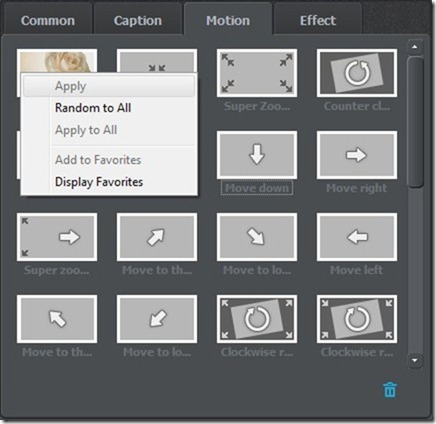Viewport: 436px width, 424px height.
Task: Choose the Counter clockwise rotation motion icon
Action: point(357,73)
